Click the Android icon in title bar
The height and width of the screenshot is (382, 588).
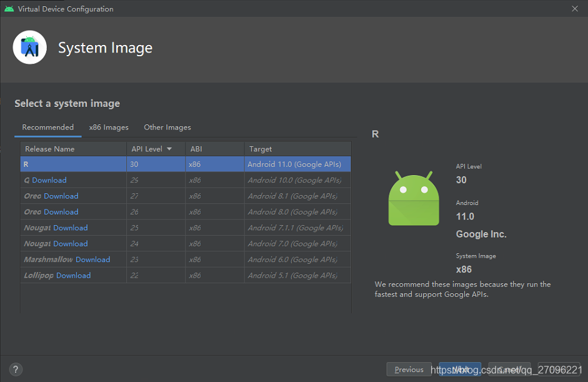(x=9, y=9)
